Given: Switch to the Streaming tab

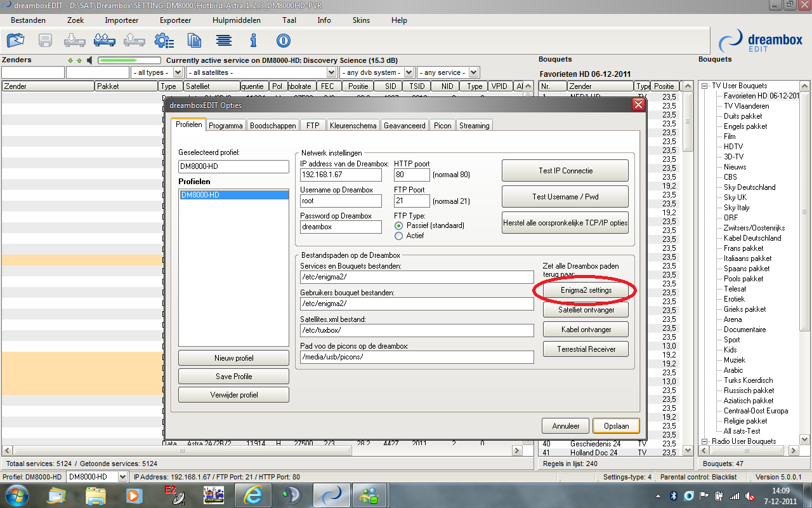Looking at the screenshot, I should click(475, 126).
